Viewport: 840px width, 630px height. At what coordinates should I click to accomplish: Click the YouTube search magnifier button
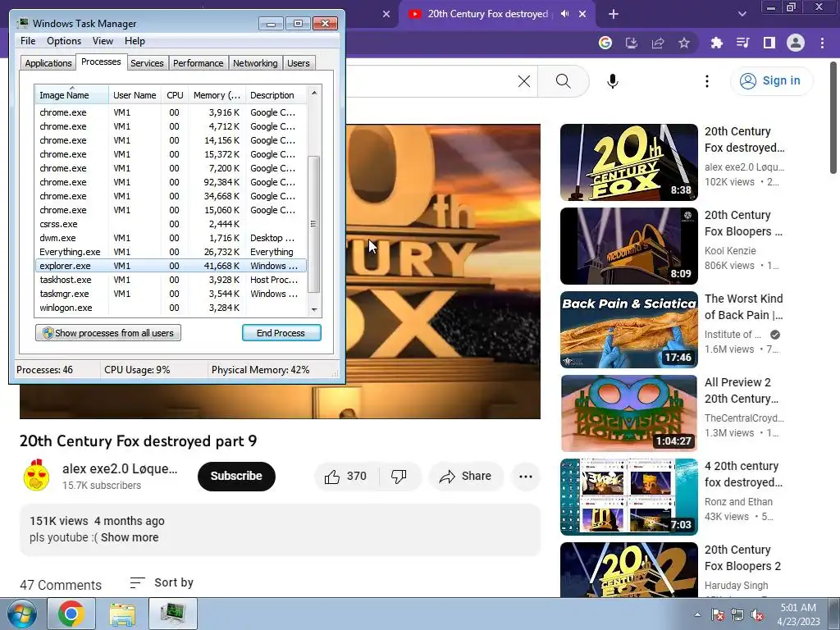coord(563,81)
